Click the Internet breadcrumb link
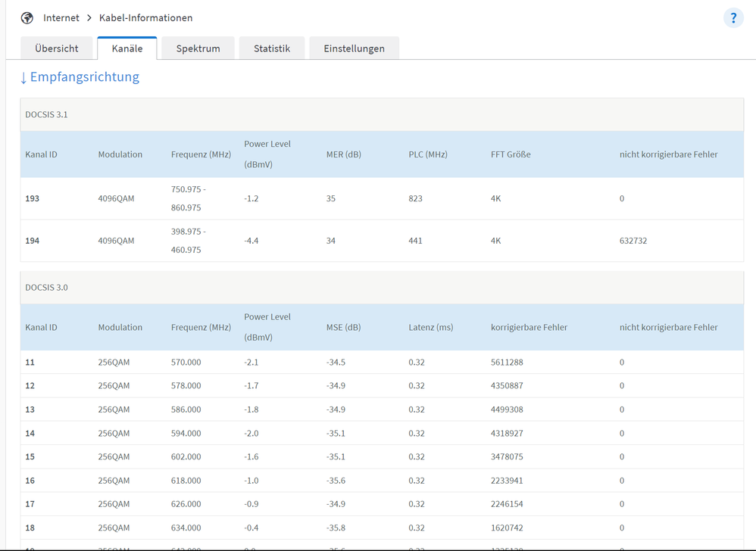756x551 pixels. point(61,17)
